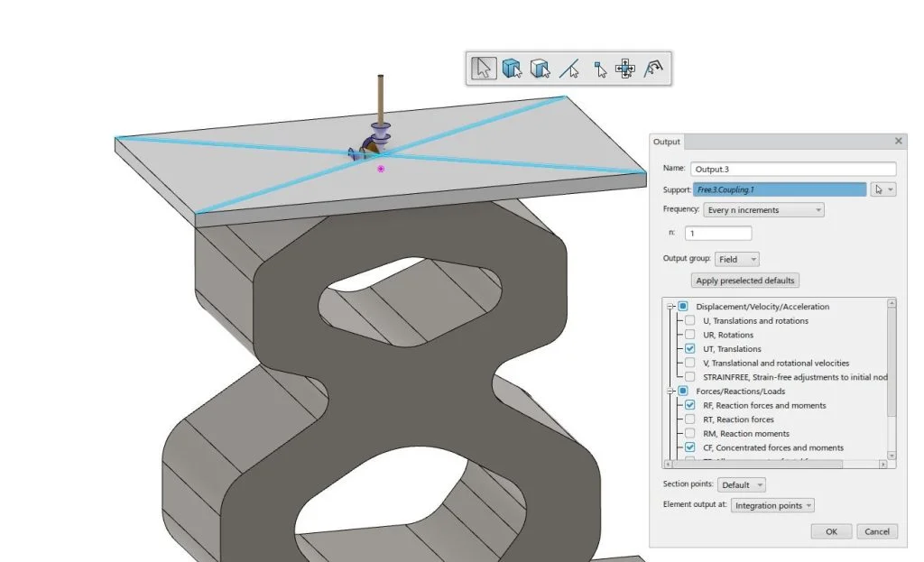
Task: Choose the small square vertex selection tool
Action: [x=597, y=68]
